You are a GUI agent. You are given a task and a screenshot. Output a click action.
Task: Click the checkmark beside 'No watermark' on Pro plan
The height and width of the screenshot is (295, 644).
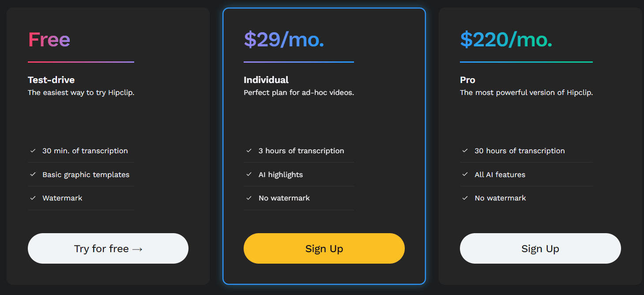[x=465, y=198]
